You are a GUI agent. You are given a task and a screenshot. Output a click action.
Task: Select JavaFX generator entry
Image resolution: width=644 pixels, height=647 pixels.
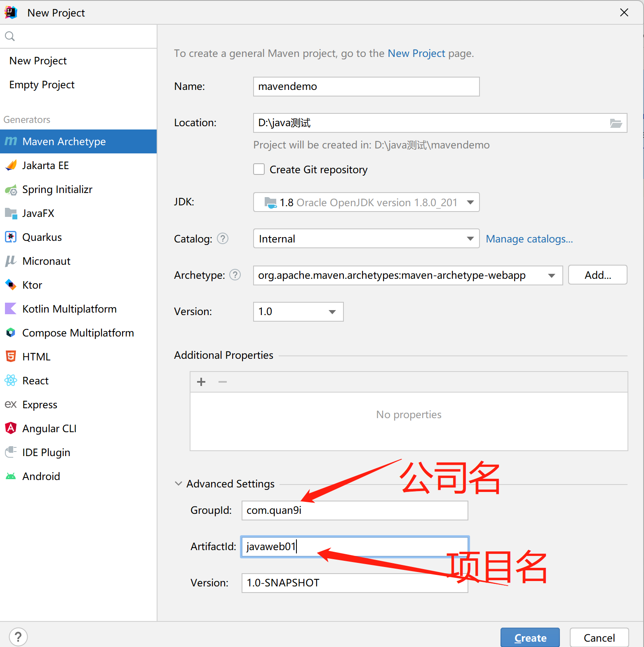coord(38,213)
